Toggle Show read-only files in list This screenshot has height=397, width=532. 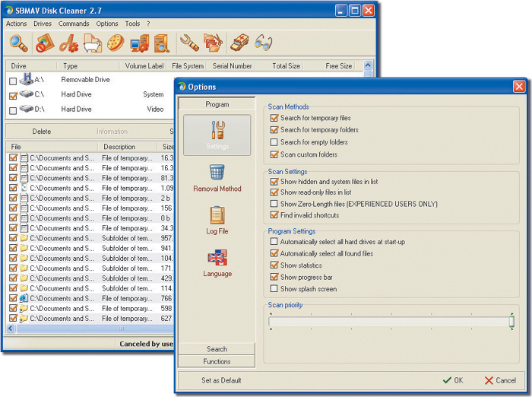(x=274, y=192)
